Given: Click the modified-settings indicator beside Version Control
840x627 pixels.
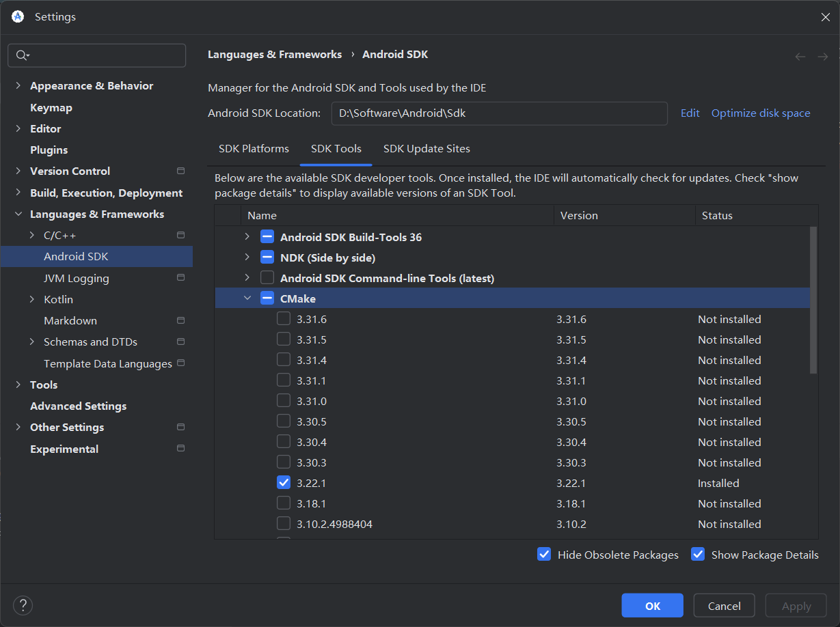Looking at the screenshot, I should (180, 171).
